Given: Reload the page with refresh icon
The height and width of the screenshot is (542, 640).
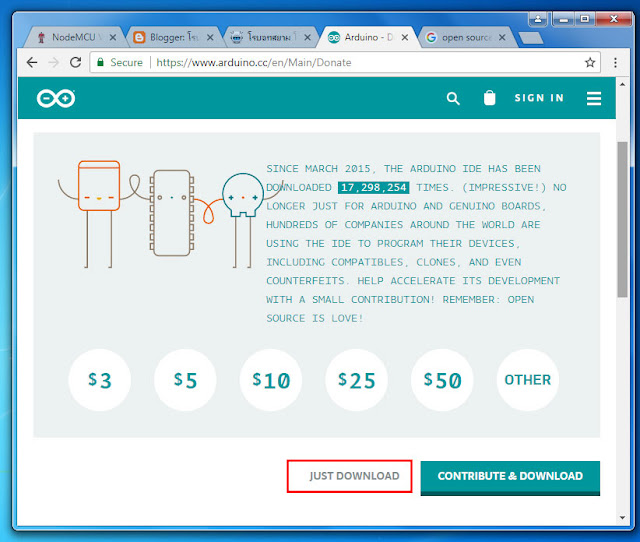Looking at the screenshot, I should [x=76, y=62].
